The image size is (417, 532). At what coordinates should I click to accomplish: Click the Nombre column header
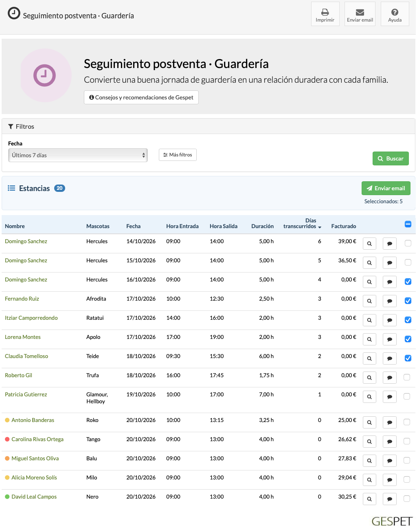tap(15, 226)
